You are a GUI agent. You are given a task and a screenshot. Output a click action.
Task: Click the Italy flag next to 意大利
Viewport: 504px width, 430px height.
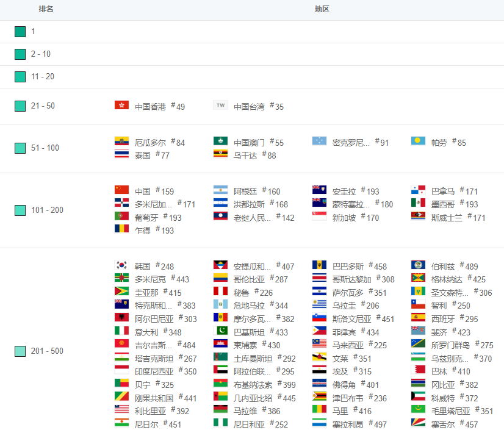[121, 331]
